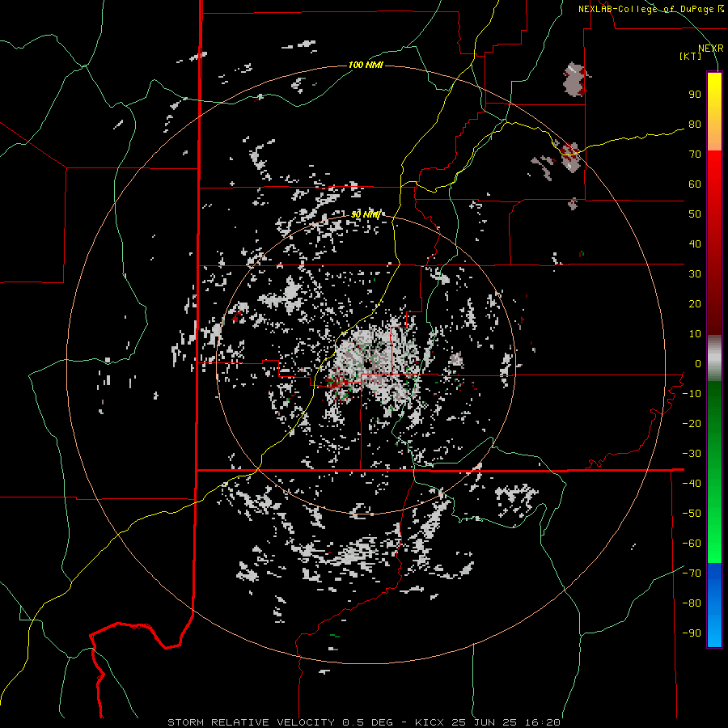Click the 0 value on velocity scale

tap(698, 364)
